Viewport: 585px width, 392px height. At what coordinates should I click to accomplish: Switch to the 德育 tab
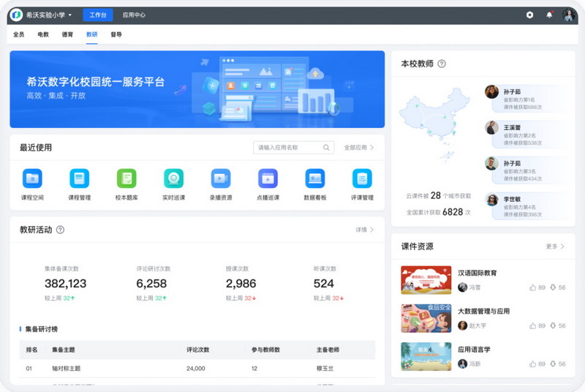pyautogui.click(x=67, y=34)
